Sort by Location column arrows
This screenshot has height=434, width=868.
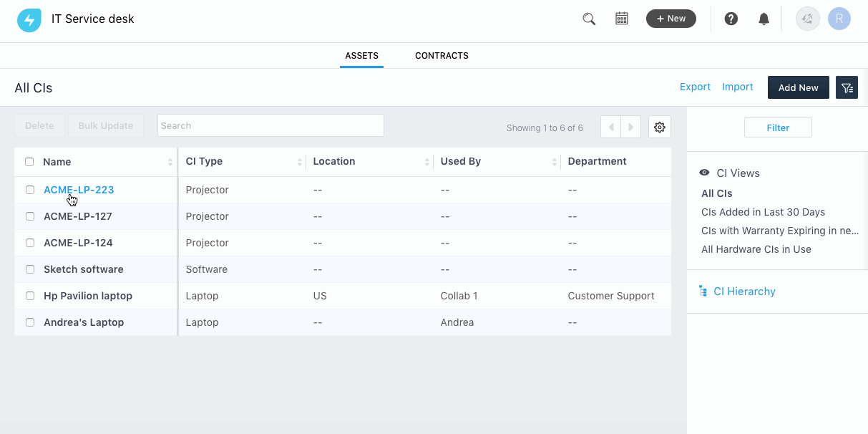427,162
